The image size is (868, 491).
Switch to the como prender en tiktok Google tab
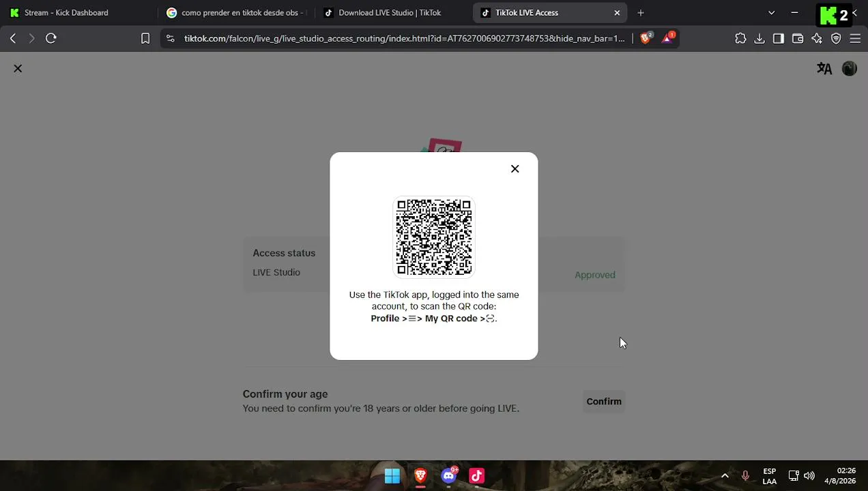point(236,13)
